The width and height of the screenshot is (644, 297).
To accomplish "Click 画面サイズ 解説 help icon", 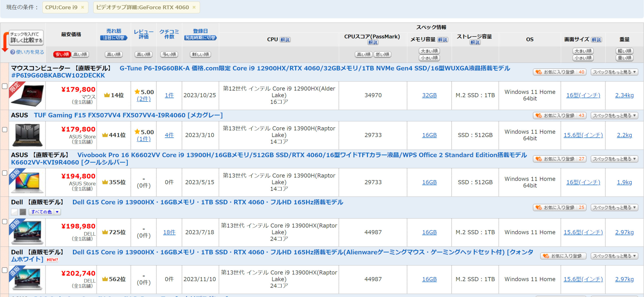I will click(x=596, y=40).
